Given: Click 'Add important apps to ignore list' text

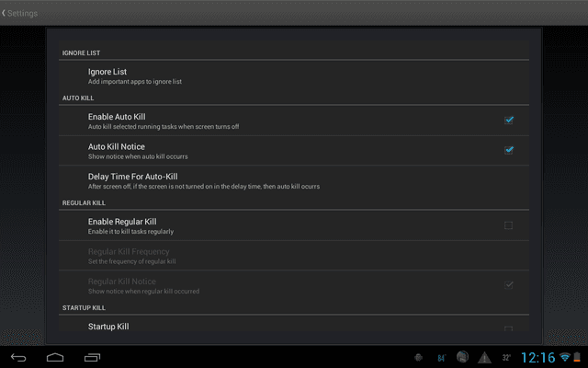Looking at the screenshot, I should tap(135, 82).
